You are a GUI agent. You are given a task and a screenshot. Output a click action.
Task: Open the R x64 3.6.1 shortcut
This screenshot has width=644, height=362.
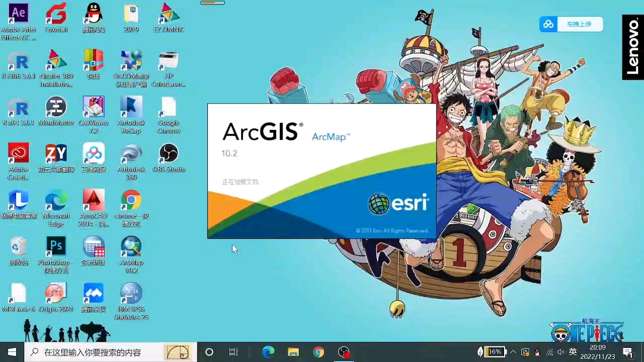click(19, 112)
